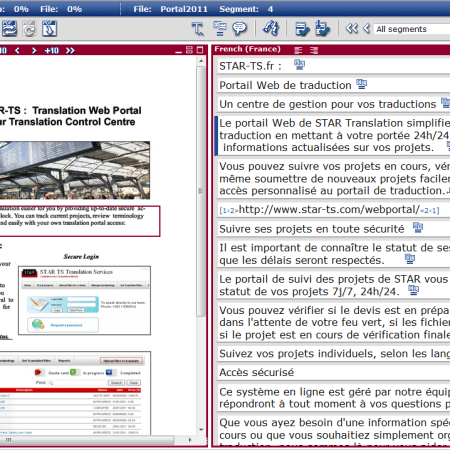Click the Secure Login screenshot thumbnail
The image size is (450, 450).
tap(84, 300)
